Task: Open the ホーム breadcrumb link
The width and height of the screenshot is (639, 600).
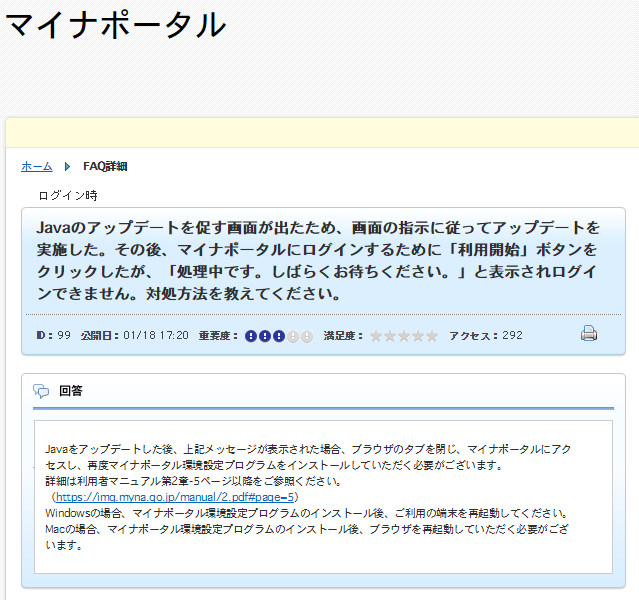Action: click(x=37, y=166)
